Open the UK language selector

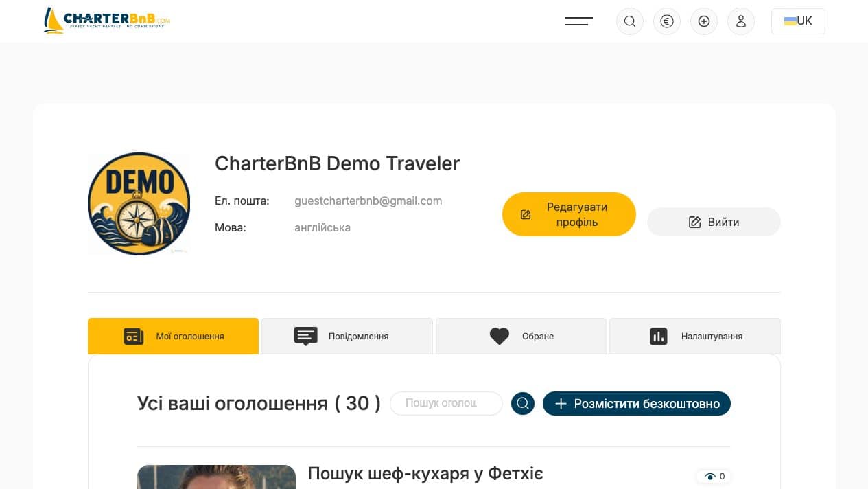pyautogui.click(x=798, y=21)
